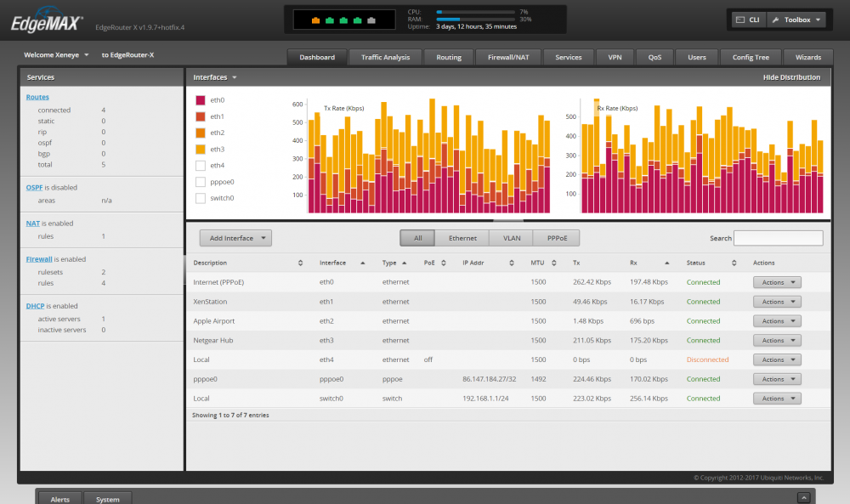Screen dimensions: 850x504
Task: Sort table by Description column arrows
Action: [300, 263]
